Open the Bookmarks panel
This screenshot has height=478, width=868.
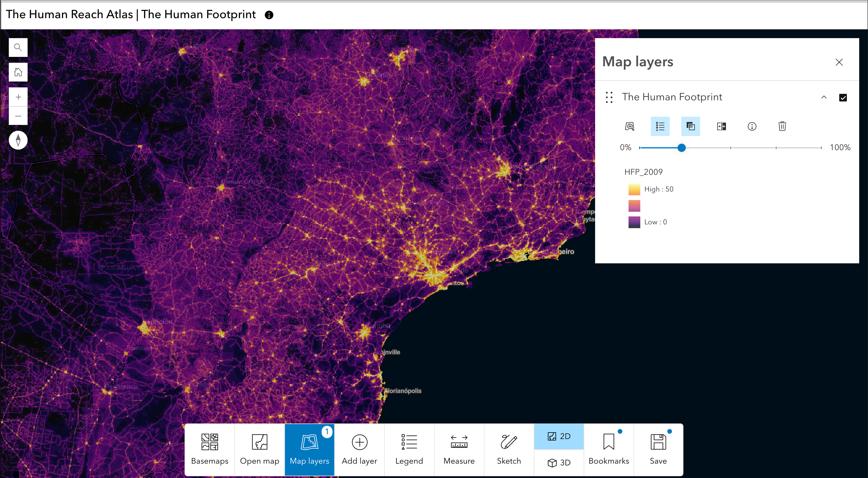point(609,450)
